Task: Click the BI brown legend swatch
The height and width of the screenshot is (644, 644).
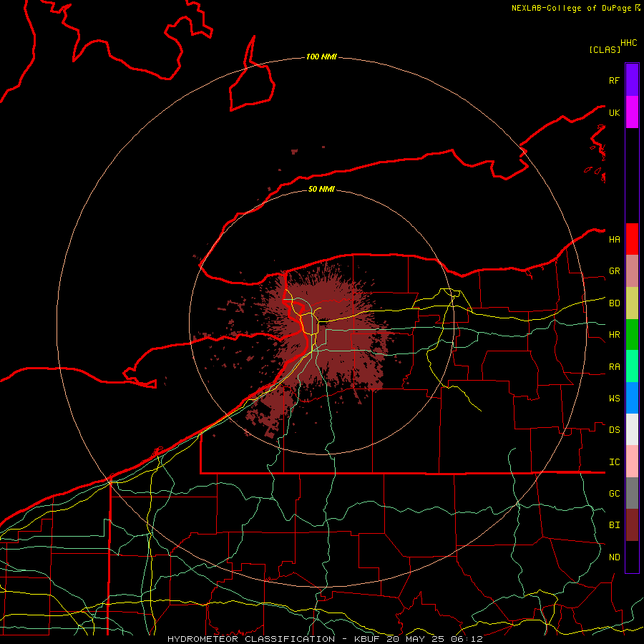Action: (x=632, y=525)
